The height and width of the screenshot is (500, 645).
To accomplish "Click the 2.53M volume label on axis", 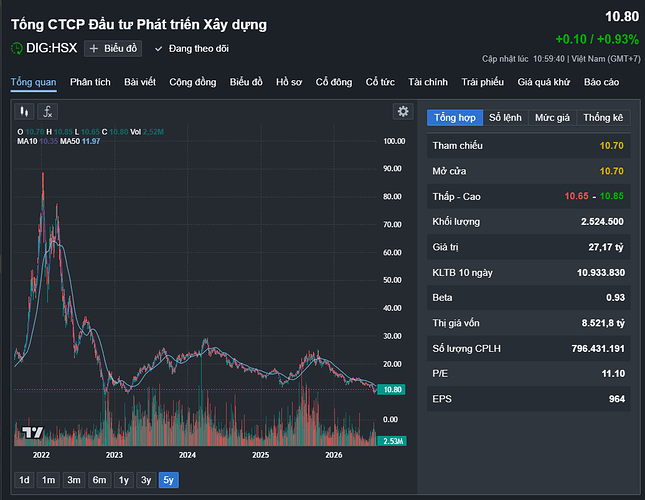I will tap(392, 441).
